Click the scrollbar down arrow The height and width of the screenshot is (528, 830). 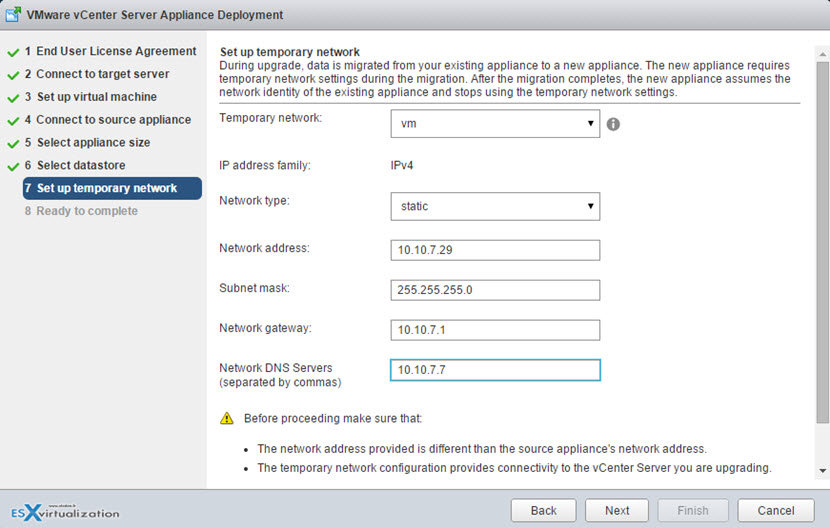[x=822, y=470]
